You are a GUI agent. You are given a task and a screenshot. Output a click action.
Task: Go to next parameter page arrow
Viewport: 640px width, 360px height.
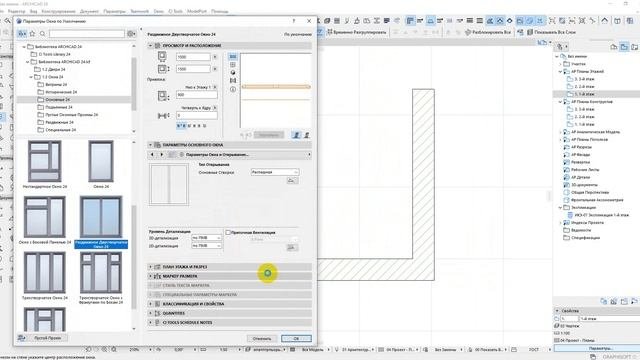161,155
